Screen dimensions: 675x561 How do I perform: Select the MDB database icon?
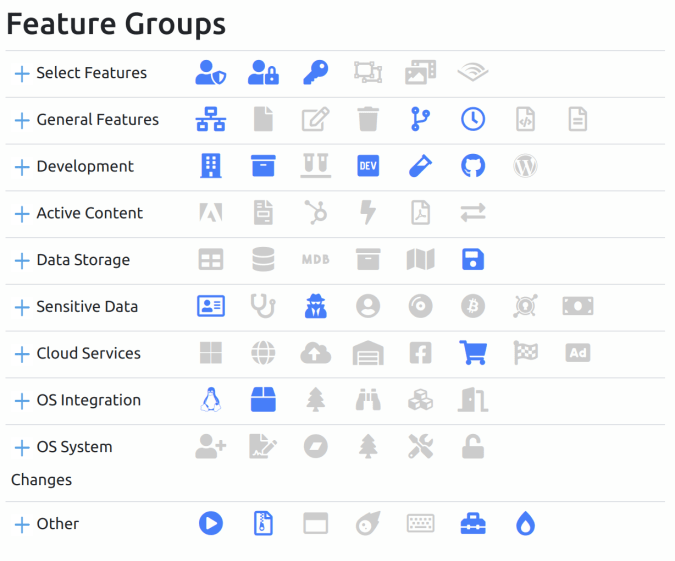point(315,260)
